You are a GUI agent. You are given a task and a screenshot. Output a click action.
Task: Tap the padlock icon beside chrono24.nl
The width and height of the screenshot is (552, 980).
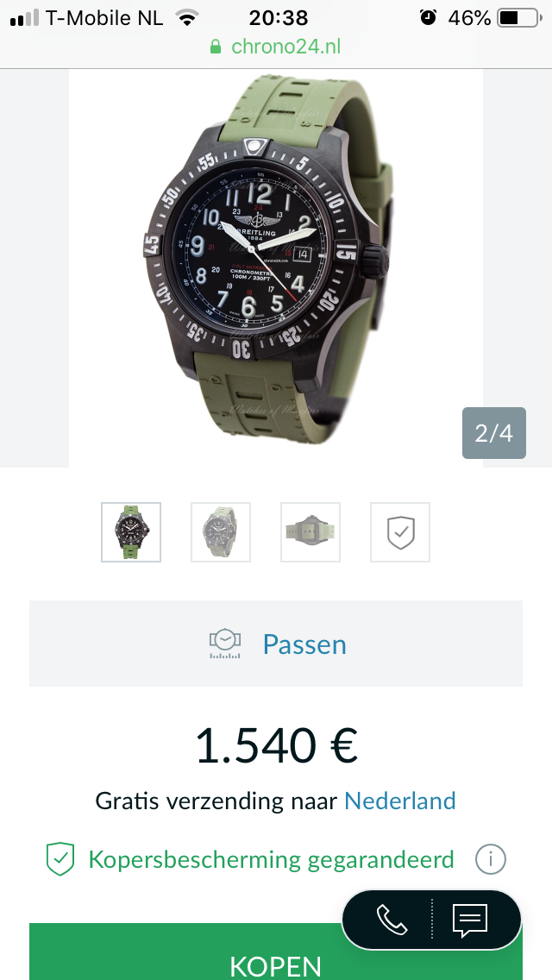216,47
